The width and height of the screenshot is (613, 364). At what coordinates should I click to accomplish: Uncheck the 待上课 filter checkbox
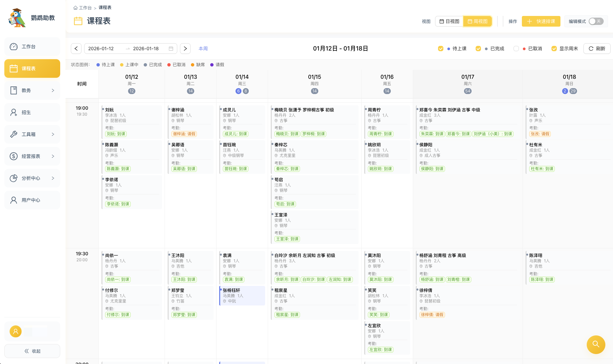point(441,49)
